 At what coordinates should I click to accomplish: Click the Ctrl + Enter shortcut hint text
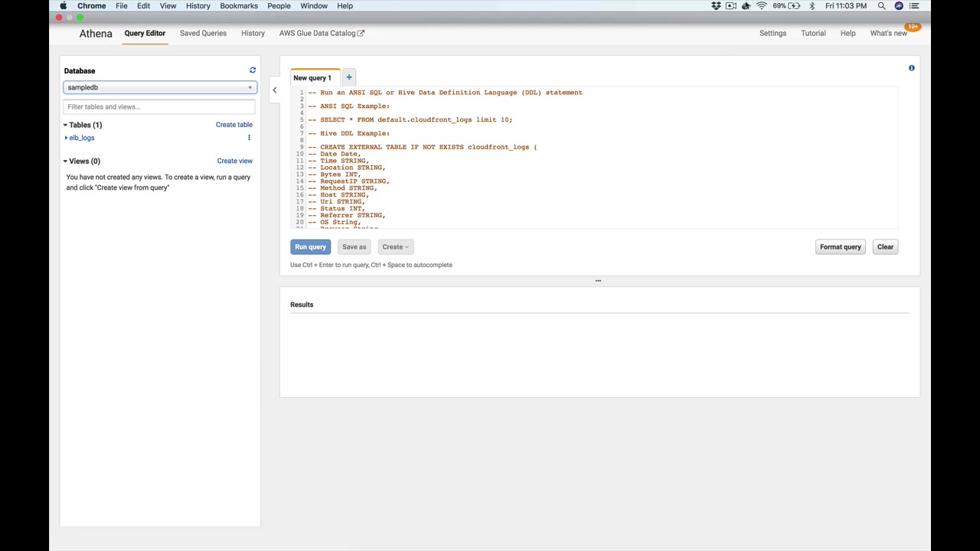tap(371, 265)
